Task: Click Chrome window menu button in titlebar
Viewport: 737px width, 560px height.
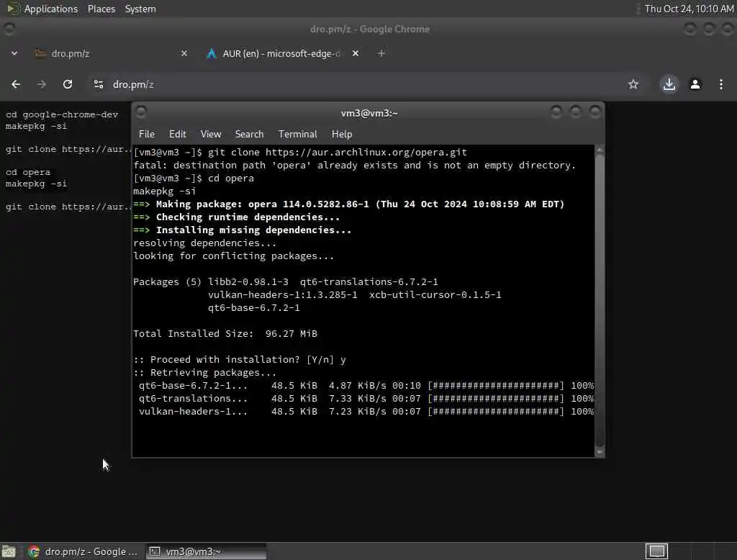Action: (x=9, y=30)
